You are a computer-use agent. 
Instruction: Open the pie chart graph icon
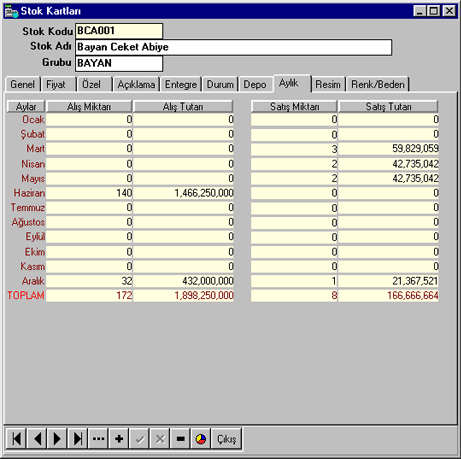[x=201, y=439]
